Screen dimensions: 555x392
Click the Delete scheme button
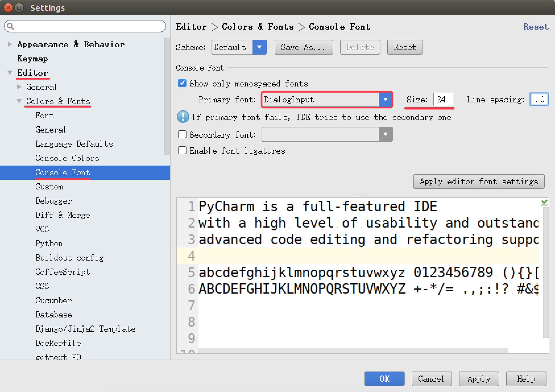[x=359, y=48]
